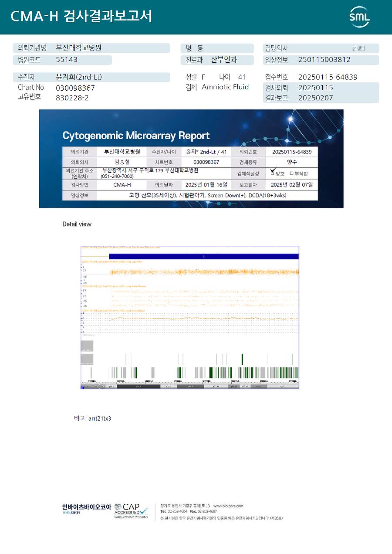Select the q21.1 cytoband on the ideogram

pyautogui.click(x=139, y=386)
